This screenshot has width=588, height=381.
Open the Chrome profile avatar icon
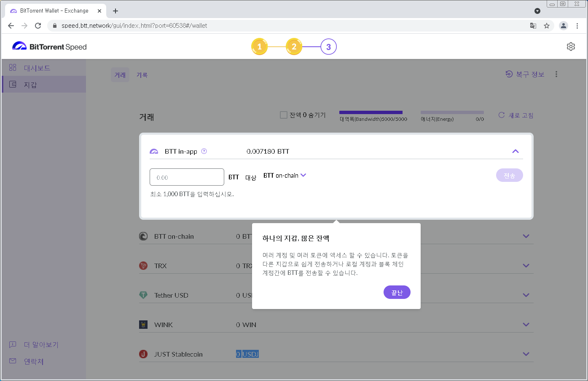pos(564,26)
